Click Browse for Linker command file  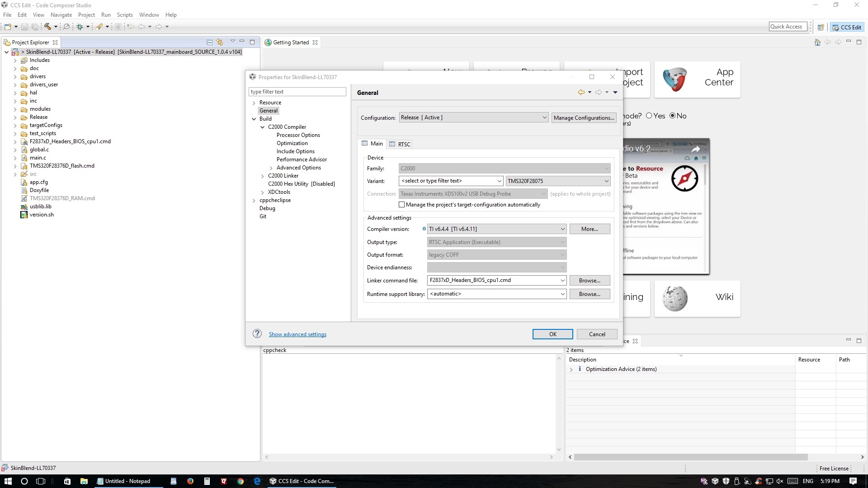point(590,280)
